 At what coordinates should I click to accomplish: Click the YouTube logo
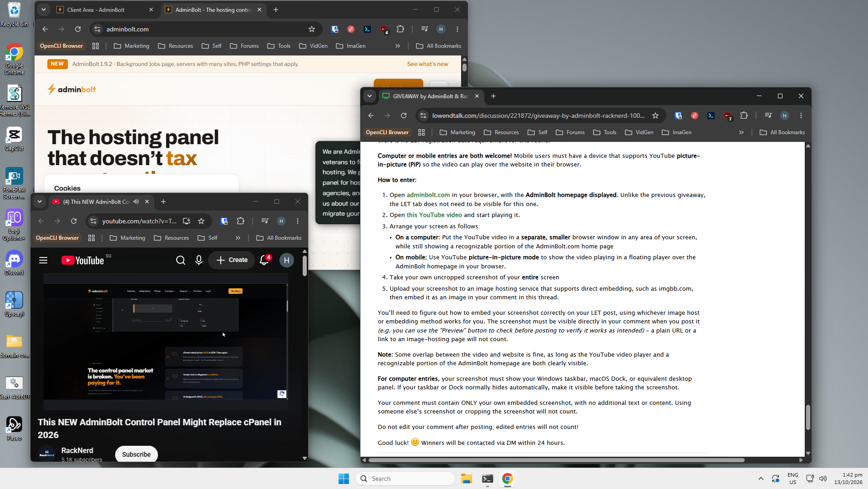[x=83, y=260]
